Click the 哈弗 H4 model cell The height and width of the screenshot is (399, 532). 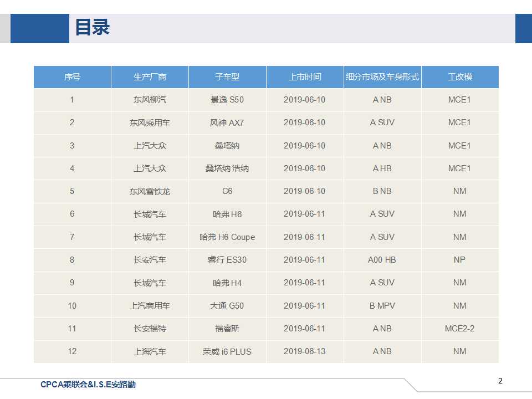pos(227,283)
